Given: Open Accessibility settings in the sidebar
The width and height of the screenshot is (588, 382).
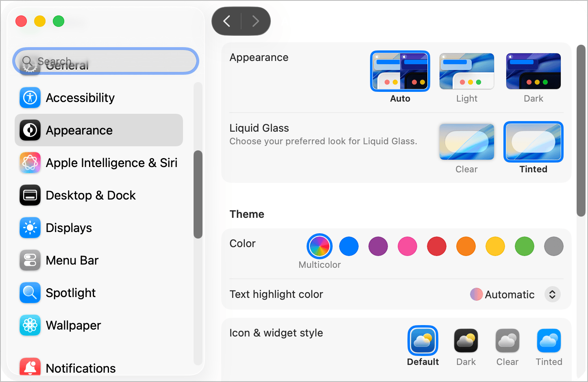Looking at the screenshot, I should click(80, 98).
